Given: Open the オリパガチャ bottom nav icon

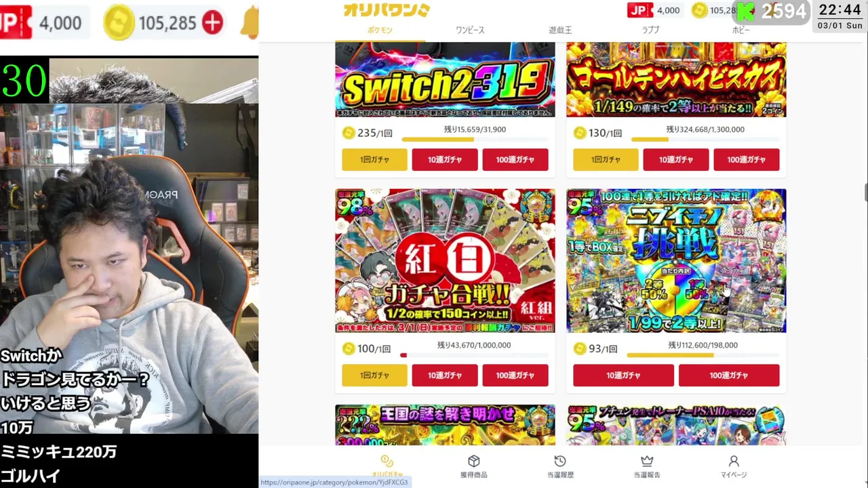Looking at the screenshot, I should tap(387, 462).
